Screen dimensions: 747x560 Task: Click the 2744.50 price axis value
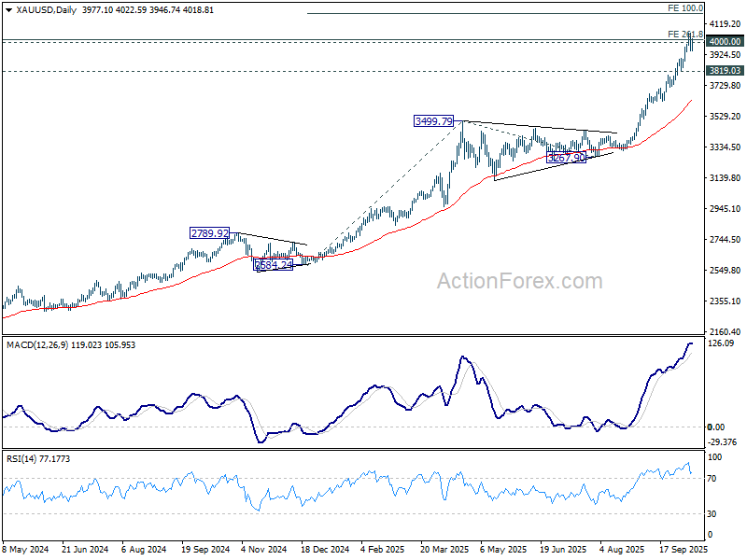click(725, 240)
